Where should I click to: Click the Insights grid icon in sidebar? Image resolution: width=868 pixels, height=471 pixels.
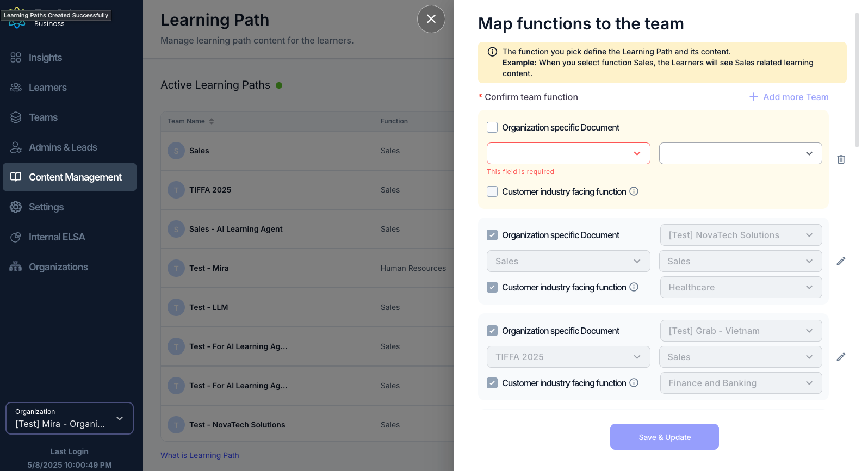coord(16,58)
